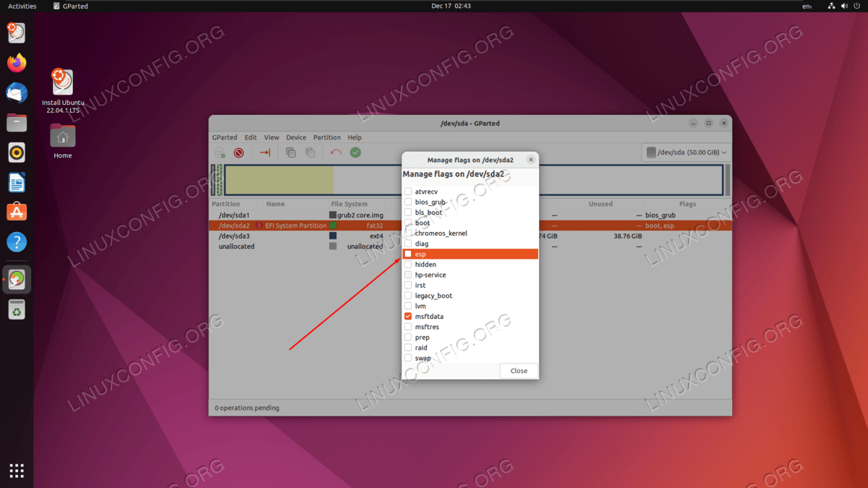Image resolution: width=868 pixels, height=488 pixels.
Task: Check the prep flag
Action: (408, 338)
